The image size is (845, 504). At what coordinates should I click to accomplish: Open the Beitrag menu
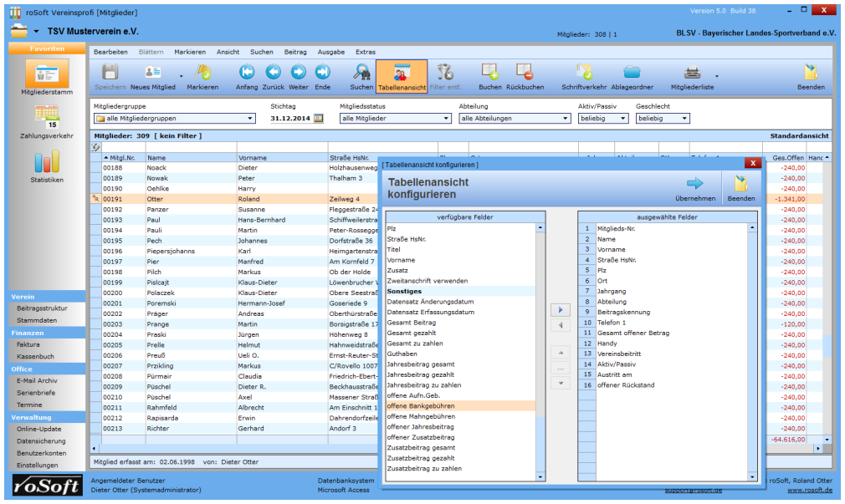point(295,52)
